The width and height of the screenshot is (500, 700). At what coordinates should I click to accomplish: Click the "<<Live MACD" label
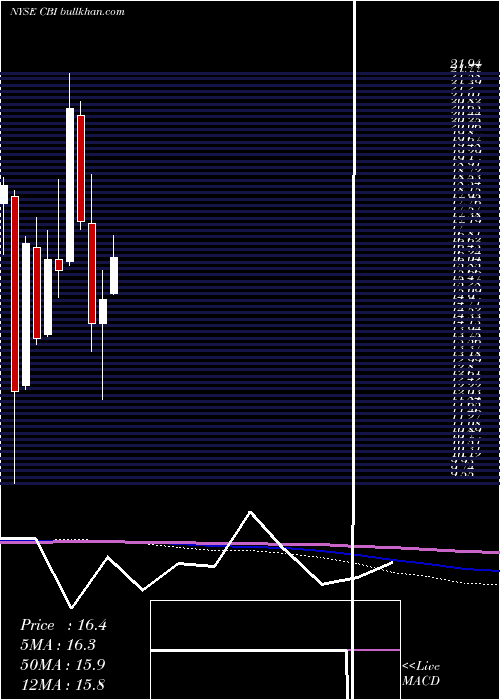pyautogui.click(x=421, y=674)
